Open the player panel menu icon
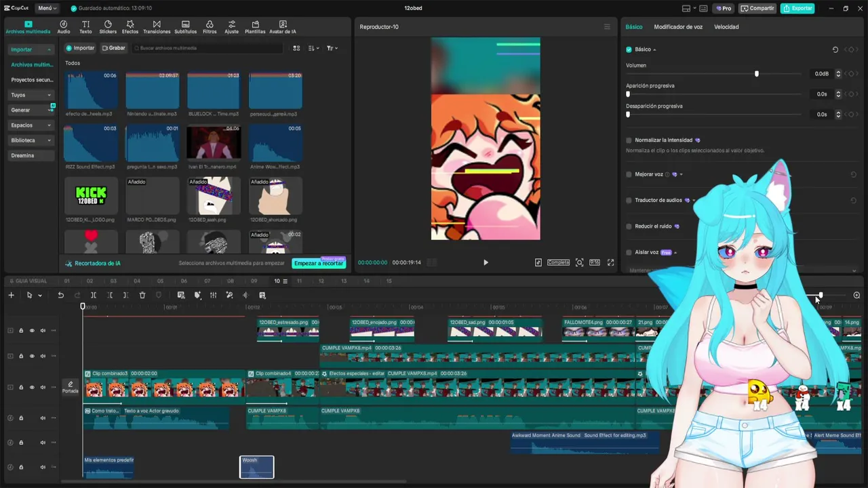The height and width of the screenshot is (488, 868). (607, 27)
